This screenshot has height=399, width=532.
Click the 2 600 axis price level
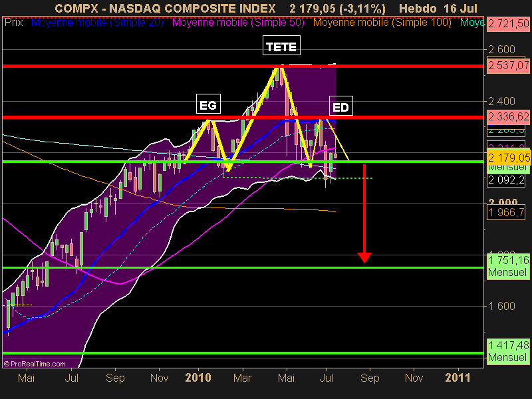[x=501, y=49]
